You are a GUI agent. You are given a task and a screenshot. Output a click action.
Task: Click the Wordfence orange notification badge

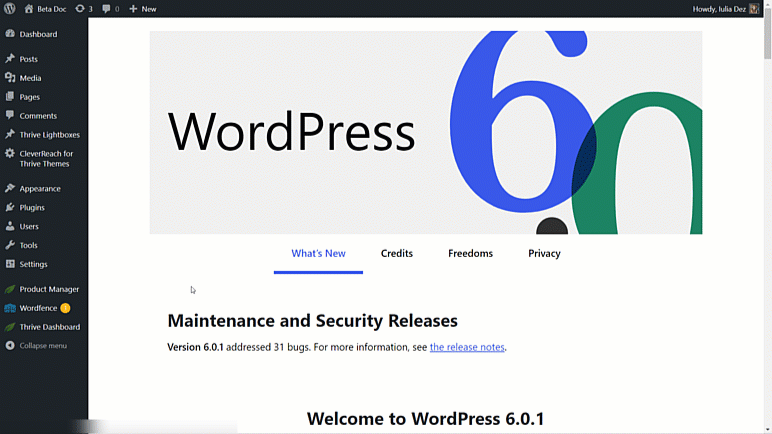click(x=65, y=308)
